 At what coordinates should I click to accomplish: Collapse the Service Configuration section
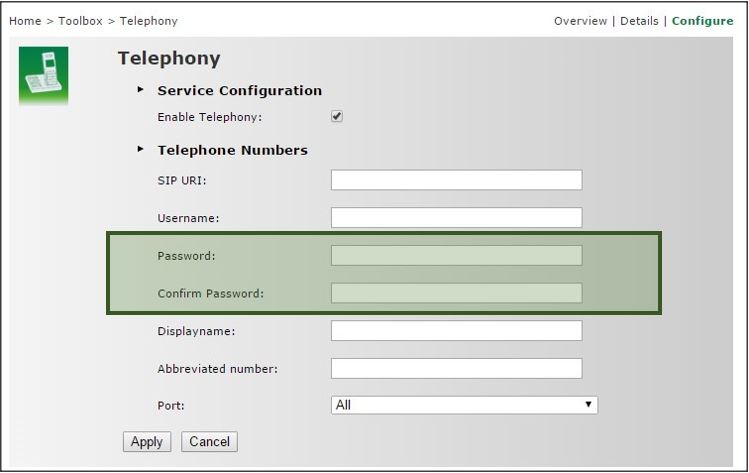tap(141, 90)
